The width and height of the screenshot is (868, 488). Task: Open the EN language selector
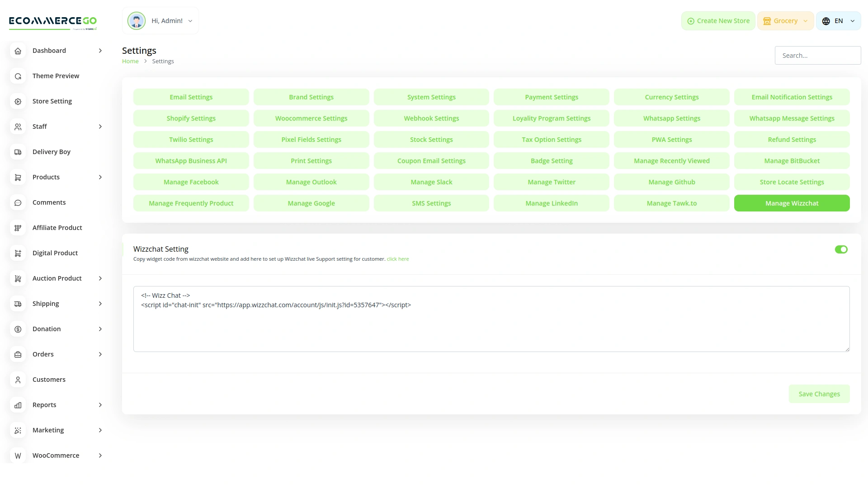pos(838,20)
